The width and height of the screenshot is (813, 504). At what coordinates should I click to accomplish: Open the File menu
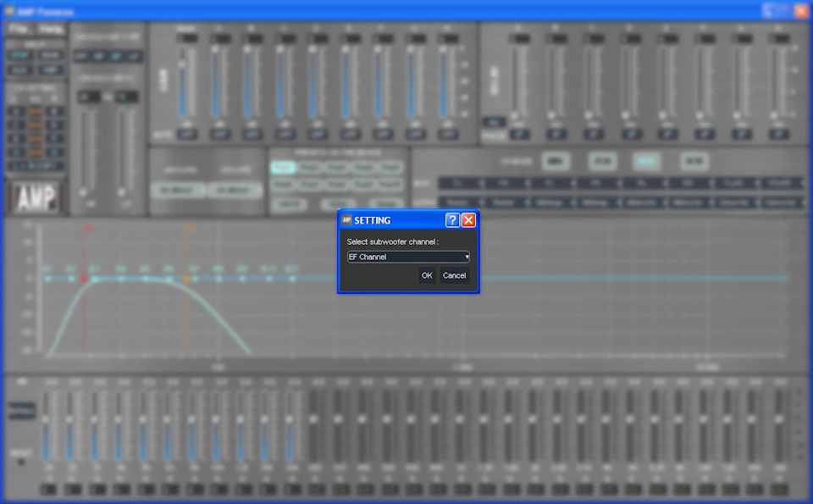tap(19, 30)
